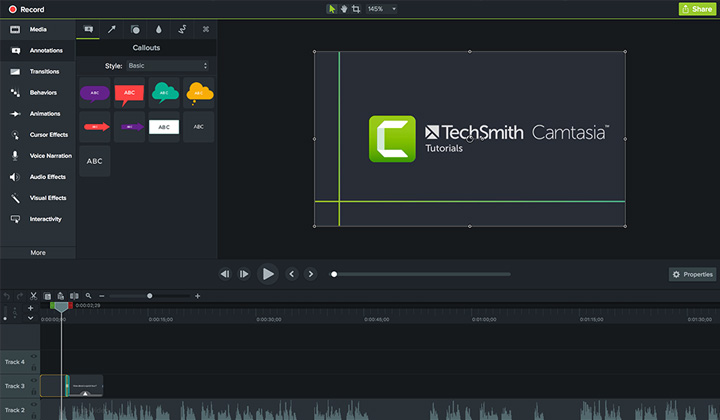Viewport: 720px width, 420px height.
Task: Zoom out the timeline with minus
Action: point(101,296)
